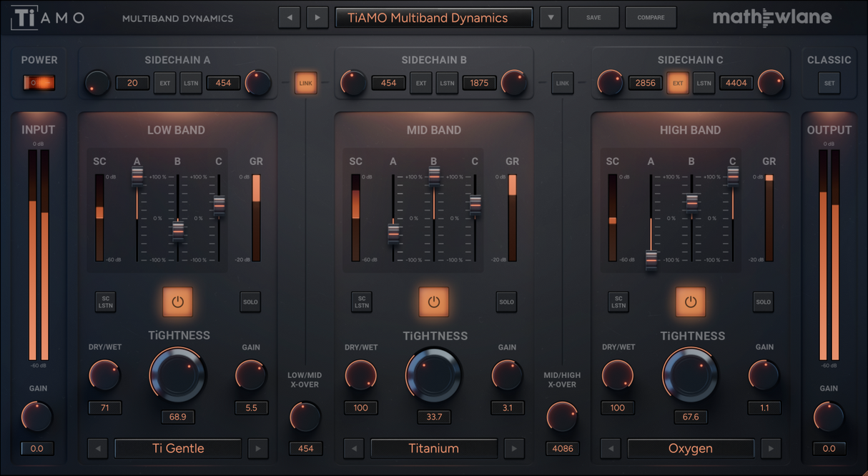Image resolution: width=868 pixels, height=476 pixels.
Task: Toggle the main Power switch
Action: pyautogui.click(x=39, y=83)
